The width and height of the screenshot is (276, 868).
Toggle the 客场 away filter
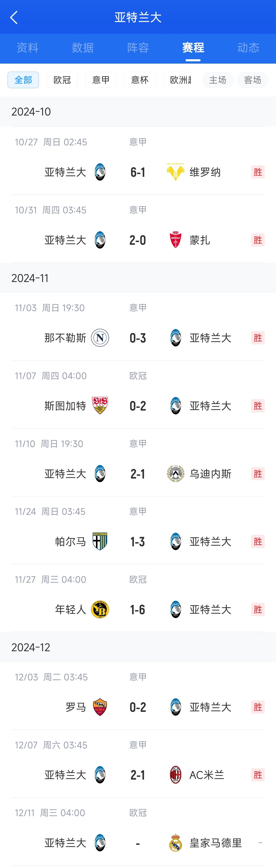pyautogui.click(x=252, y=80)
